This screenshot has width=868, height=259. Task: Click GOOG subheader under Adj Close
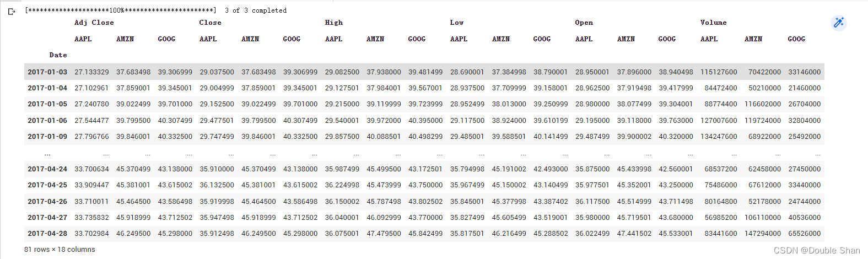point(166,39)
